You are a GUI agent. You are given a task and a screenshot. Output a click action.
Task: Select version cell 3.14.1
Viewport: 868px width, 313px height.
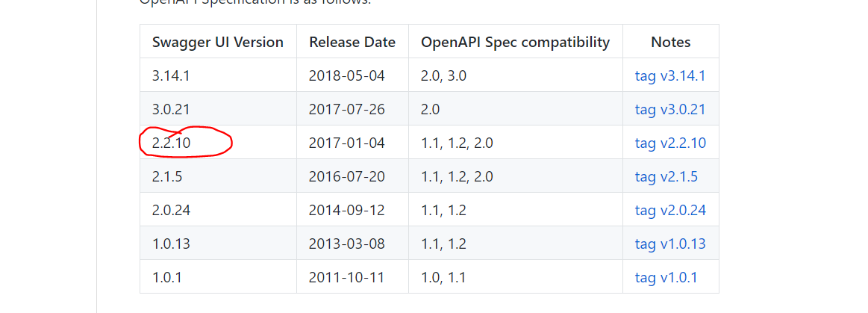coord(218,75)
